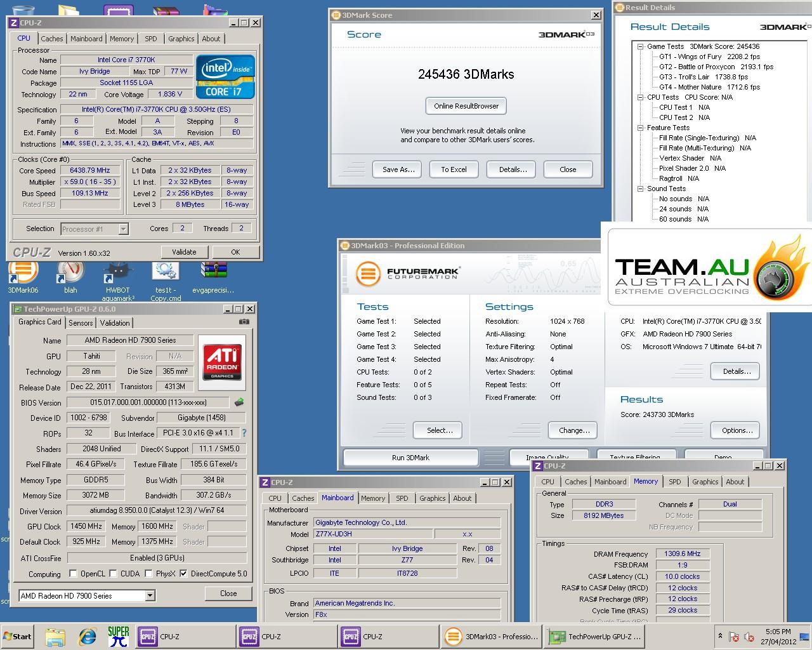This screenshot has width=812, height=650.
Task: Open the Action Center flag in the tray
Action: (734, 637)
